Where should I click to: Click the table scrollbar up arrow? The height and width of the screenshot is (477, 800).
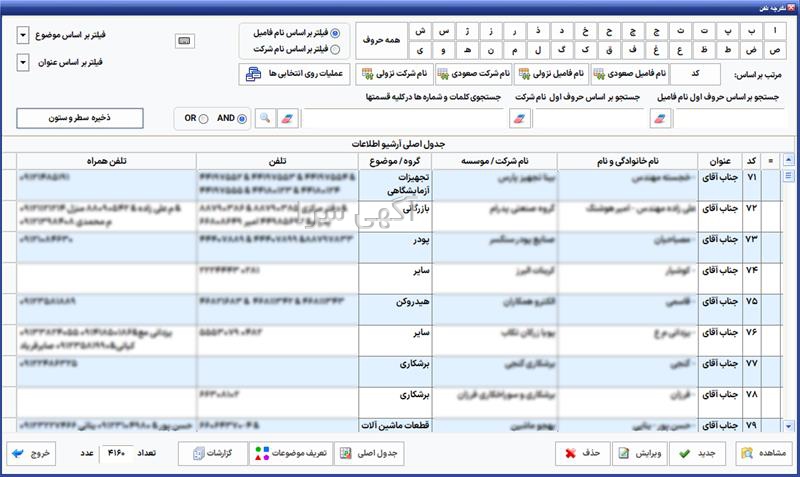789,161
